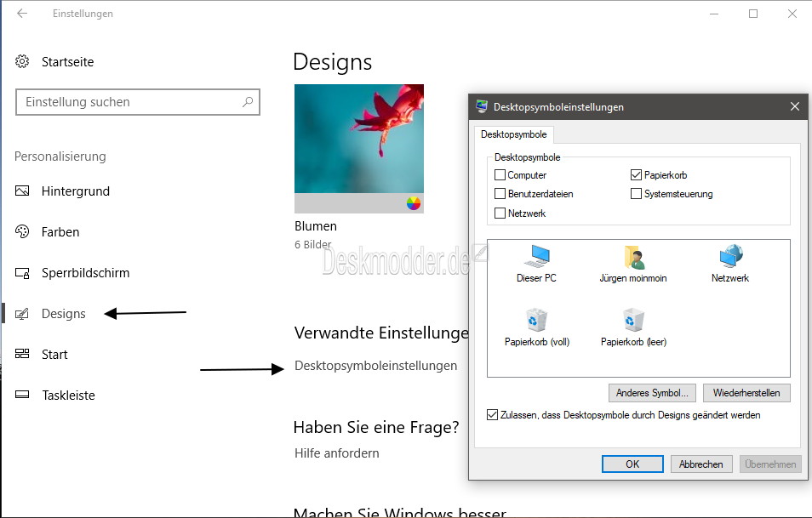Click the search magnifier icon
Screen dimensions: 812x518
point(248,102)
